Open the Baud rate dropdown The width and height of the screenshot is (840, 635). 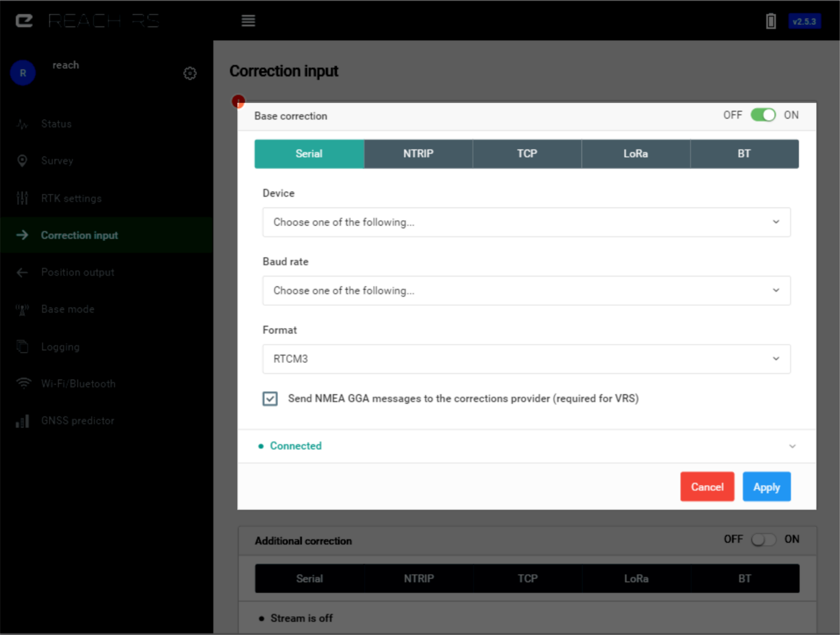click(526, 290)
